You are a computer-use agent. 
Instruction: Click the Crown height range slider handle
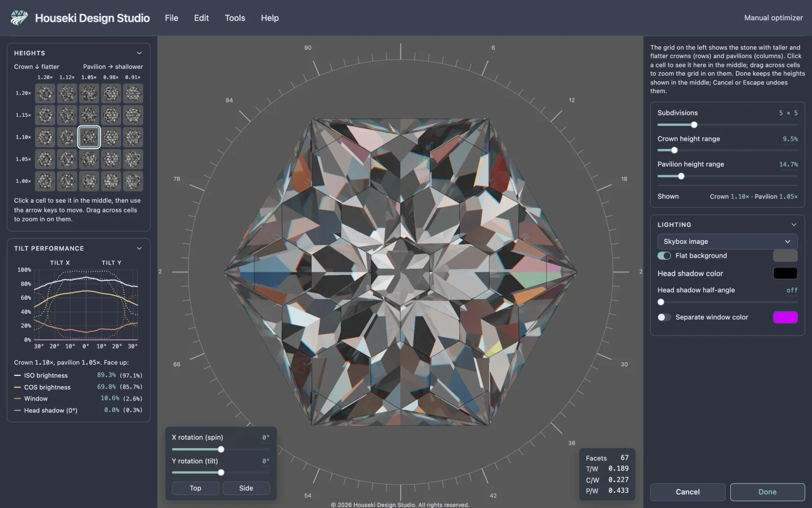click(x=674, y=150)
